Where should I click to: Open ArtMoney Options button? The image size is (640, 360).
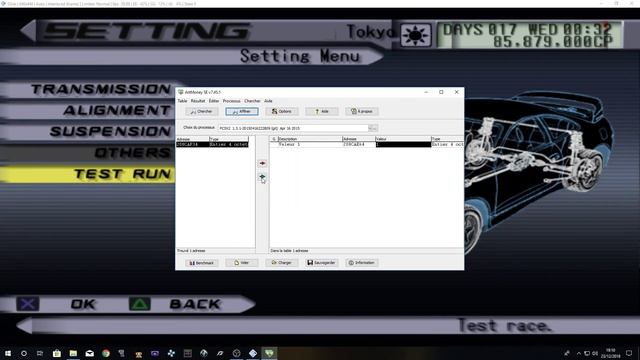coord(282,111)
